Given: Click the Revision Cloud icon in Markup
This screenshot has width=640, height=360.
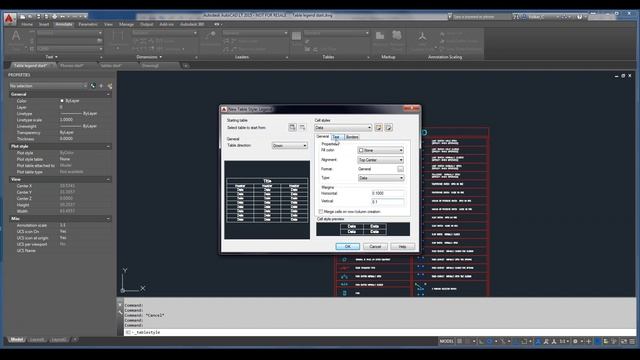Looking at the screenshot, I should point(397,36).
